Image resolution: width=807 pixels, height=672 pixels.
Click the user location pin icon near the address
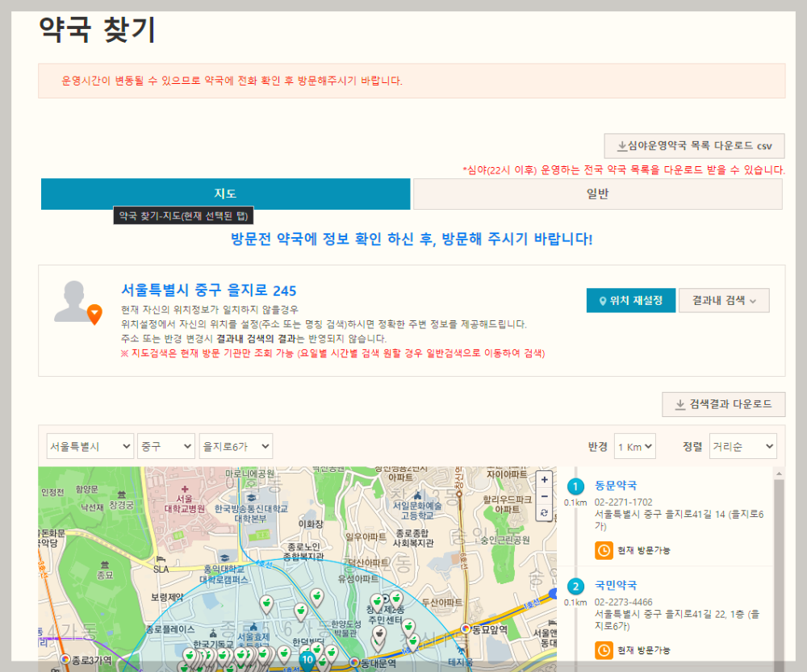click(94, 307)
